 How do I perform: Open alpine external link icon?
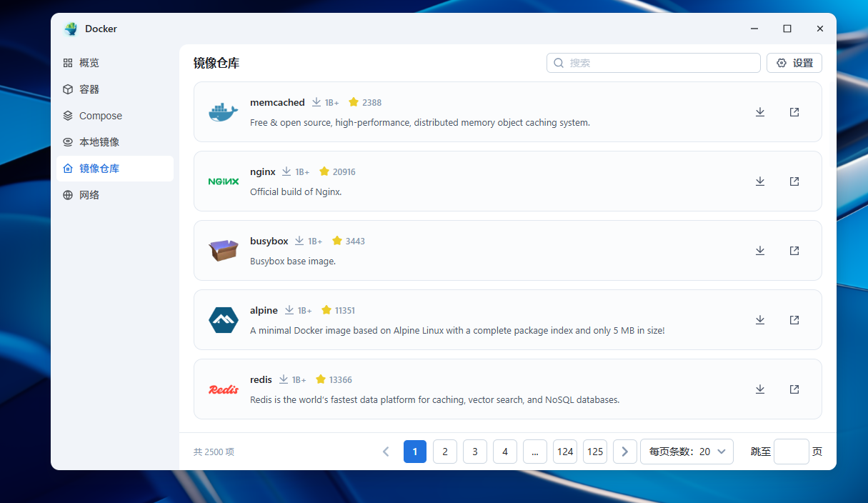click(794, 320)
